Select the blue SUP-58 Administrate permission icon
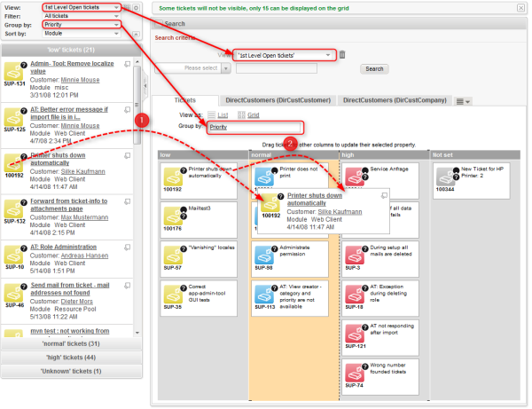 pos(264,256)
